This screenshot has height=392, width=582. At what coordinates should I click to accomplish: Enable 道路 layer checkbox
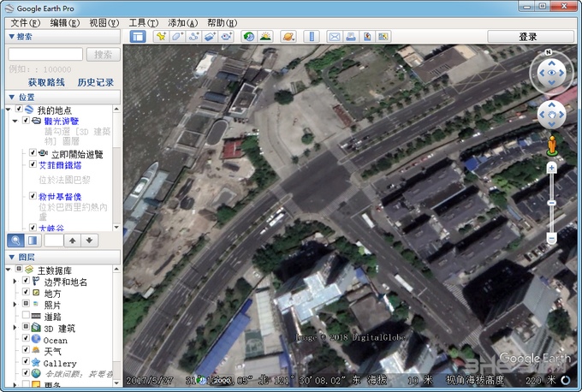[x=26, y=315]
